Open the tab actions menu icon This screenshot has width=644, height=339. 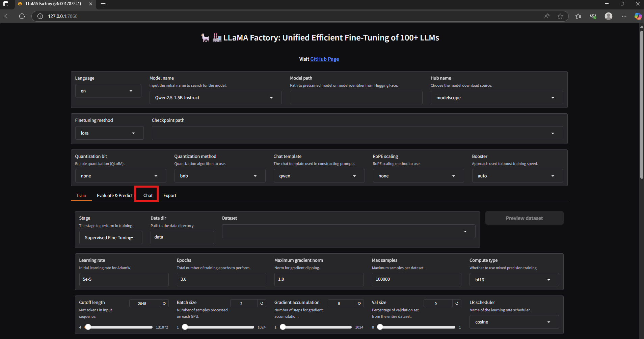coord(6,4)
